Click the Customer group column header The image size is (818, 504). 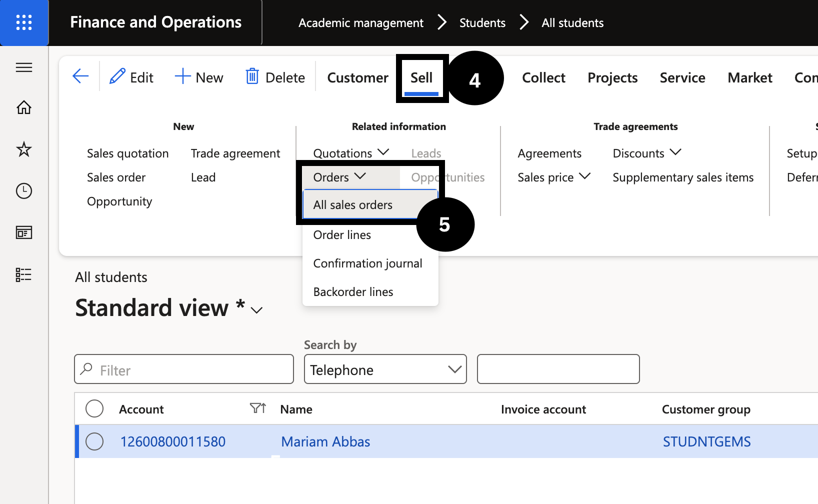[706, 409]
